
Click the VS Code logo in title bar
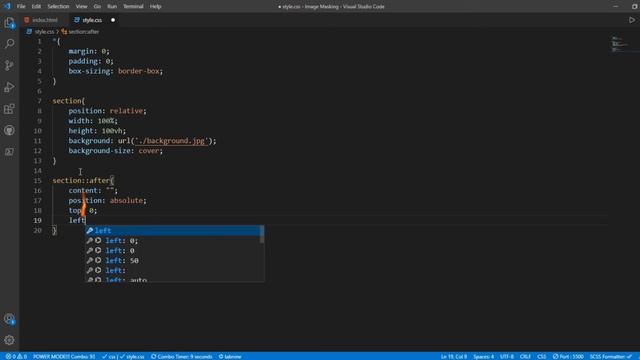pyautogui.click(x=7, y=6)
